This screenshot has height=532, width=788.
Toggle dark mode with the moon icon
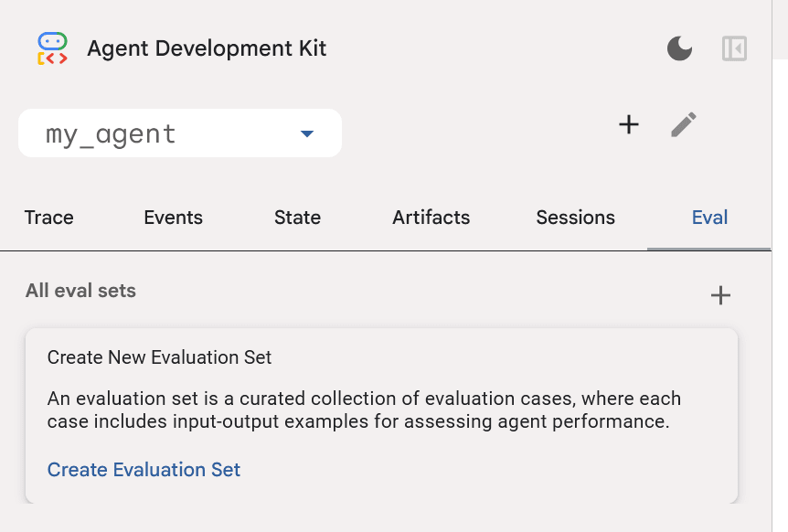[679, 48]
